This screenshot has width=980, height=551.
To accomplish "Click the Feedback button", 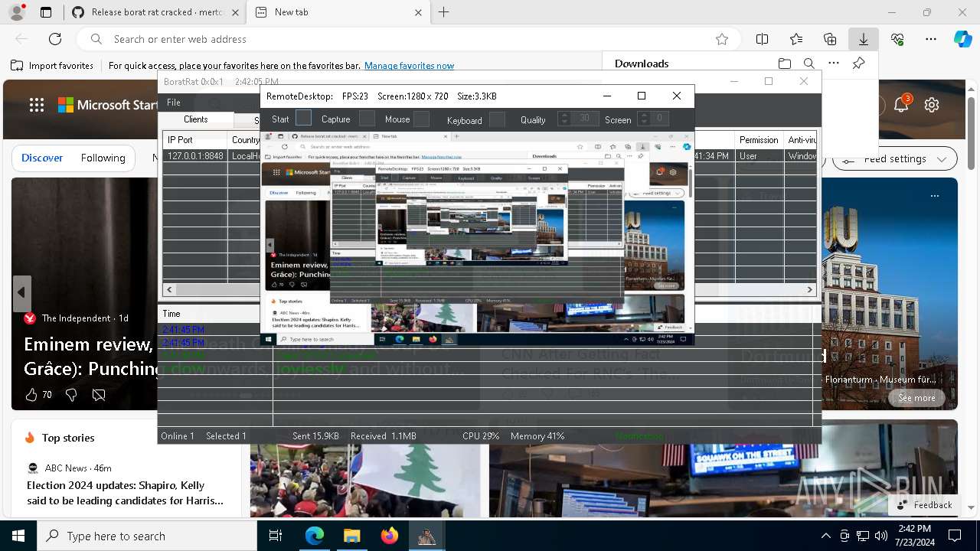I will click(x=924, y=505).
